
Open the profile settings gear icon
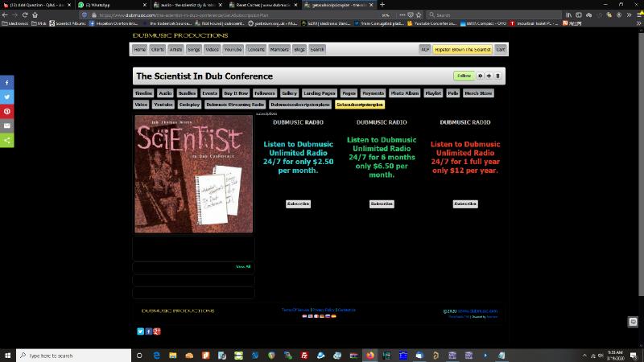(480, 76)
